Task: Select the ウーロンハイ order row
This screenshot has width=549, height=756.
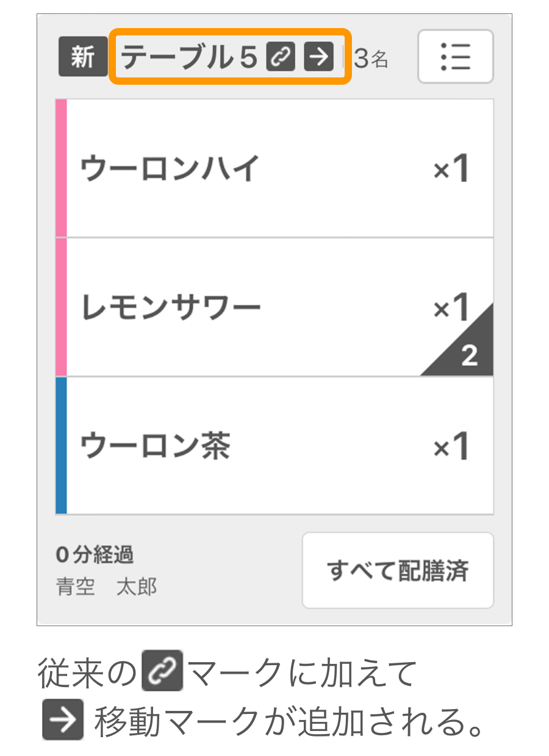Action: [x=274, y=168]
